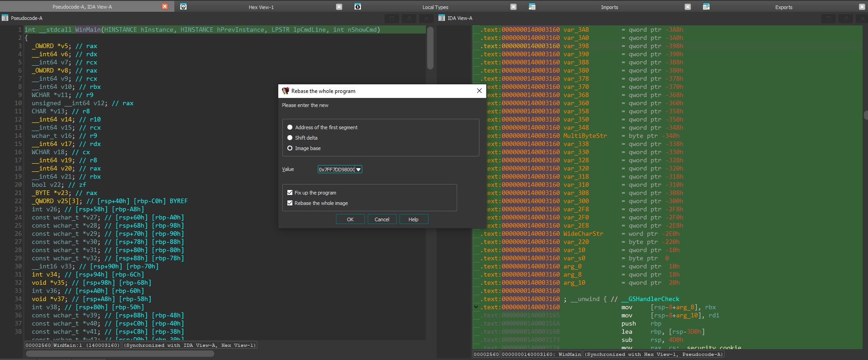Image resolution: width=868 pixels, height=360 pixels.
Task: Open the Exports tab
Action: pos(784,7)
